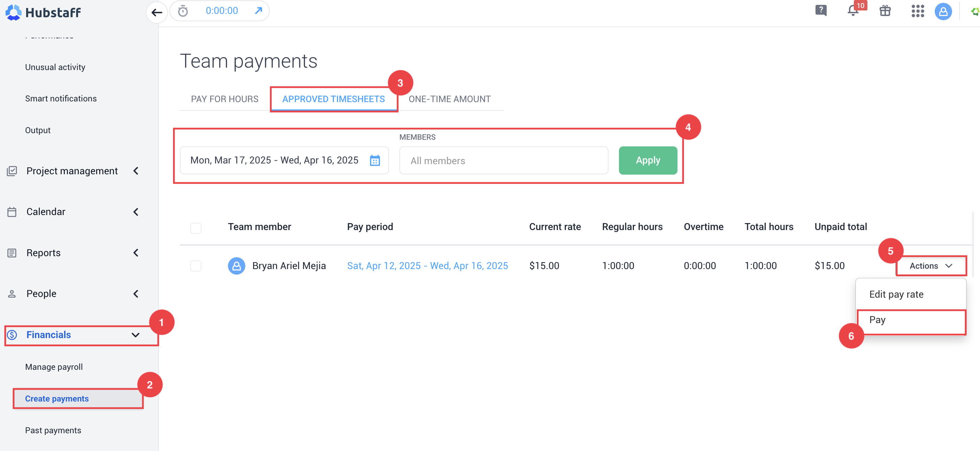
Task: Click the $15.00 current rate value
Action: pyautogui.click(x=544, y=266)
